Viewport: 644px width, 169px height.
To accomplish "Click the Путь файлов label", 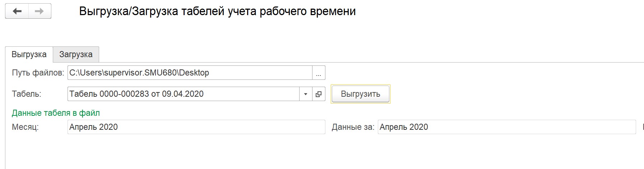I will 38,73.
